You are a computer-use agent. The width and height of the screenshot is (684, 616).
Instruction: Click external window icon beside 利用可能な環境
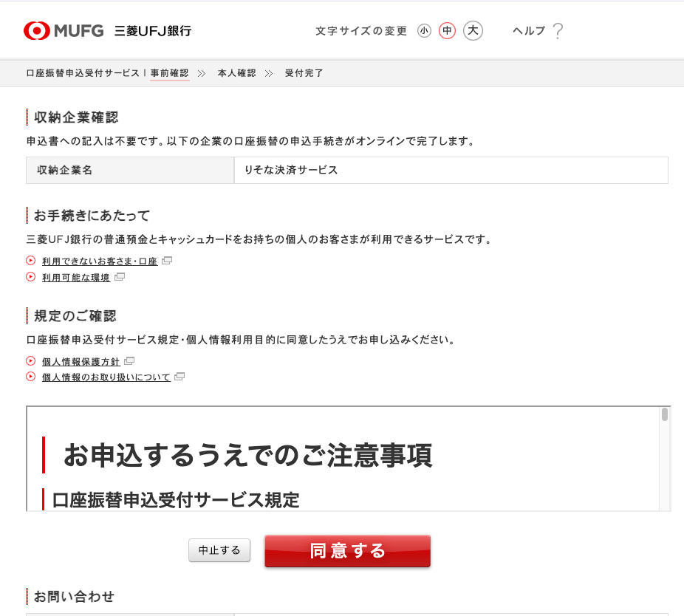(120, 277)
